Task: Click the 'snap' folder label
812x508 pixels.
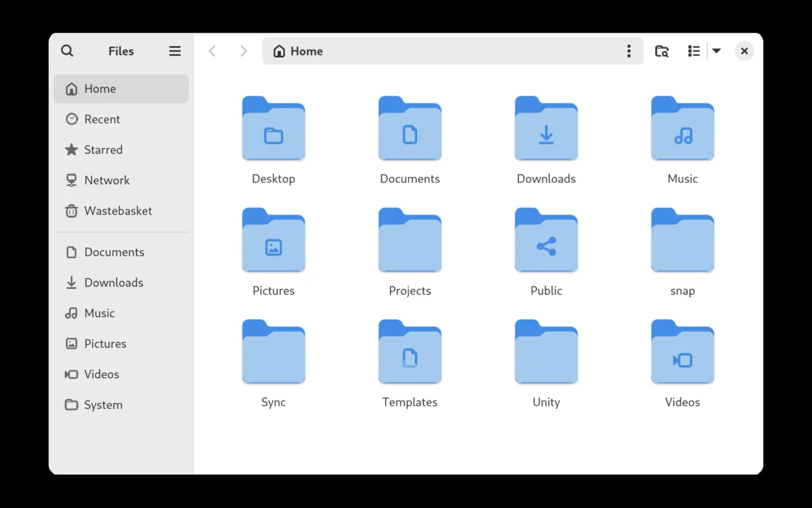Action: click(x=683, y=291)
